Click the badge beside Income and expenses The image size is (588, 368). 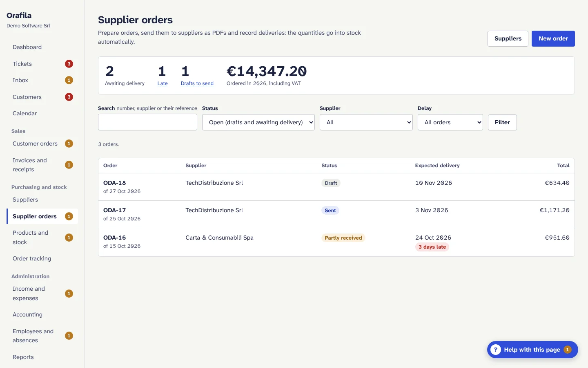click(x=69, y=294)
